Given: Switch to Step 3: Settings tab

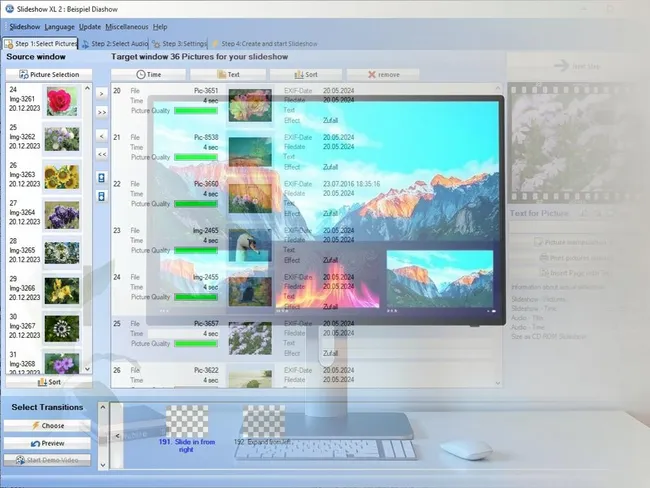Looking at the screenshot, I should tap(179, 44).
